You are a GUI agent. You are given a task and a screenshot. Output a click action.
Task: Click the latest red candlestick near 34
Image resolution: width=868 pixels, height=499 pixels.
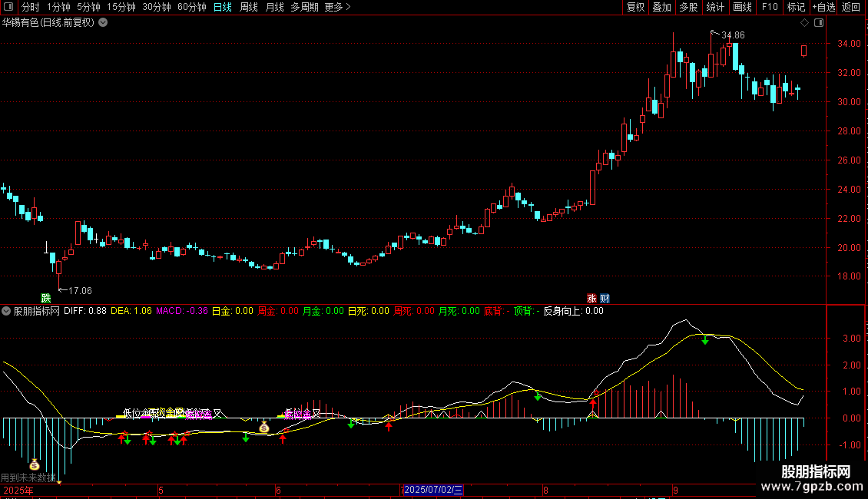(803, 51)
